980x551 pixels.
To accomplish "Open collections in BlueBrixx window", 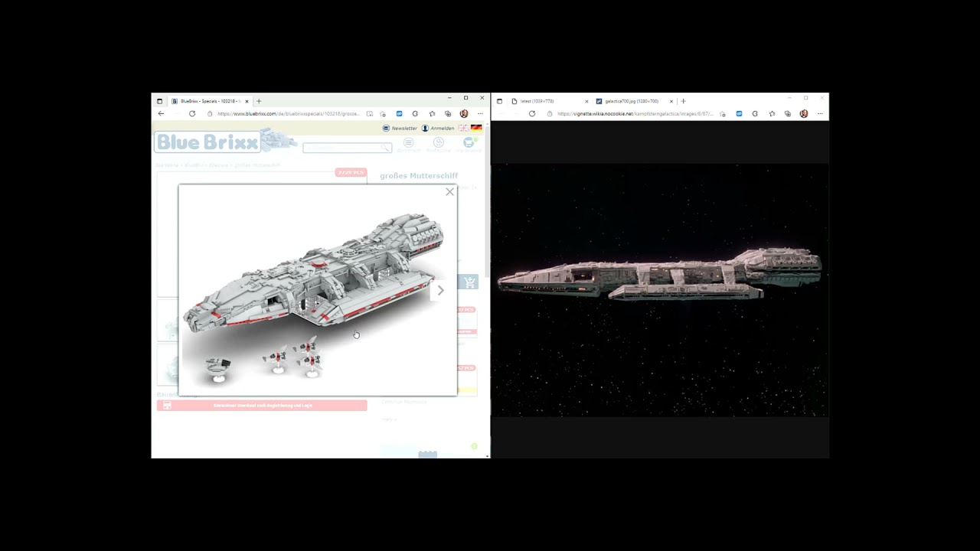I will coord(448,113).
